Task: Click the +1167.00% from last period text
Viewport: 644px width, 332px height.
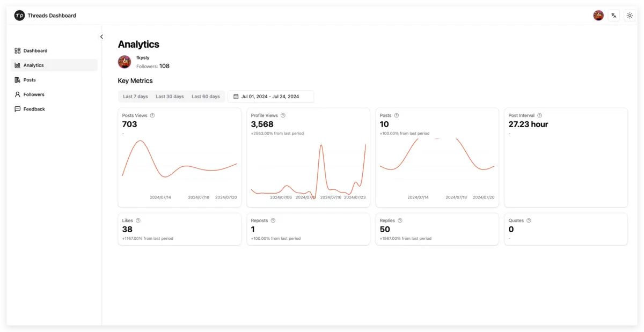Action: pyautogui.click(x=148, y=238)
